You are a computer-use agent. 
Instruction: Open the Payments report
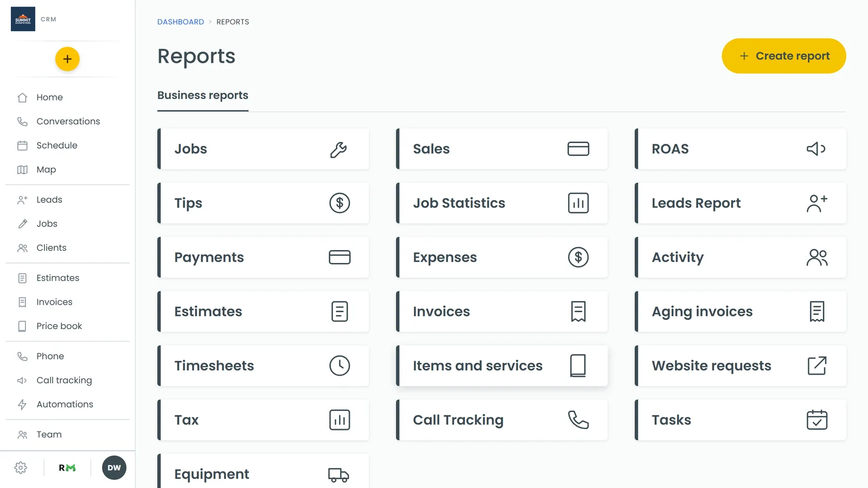pos(263,258)
